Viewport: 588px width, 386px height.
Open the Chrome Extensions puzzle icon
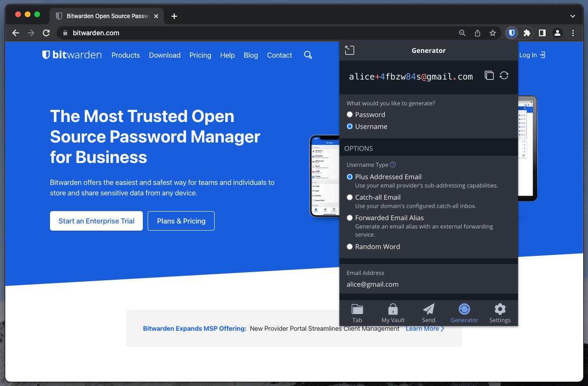click(x=527, y=33)
